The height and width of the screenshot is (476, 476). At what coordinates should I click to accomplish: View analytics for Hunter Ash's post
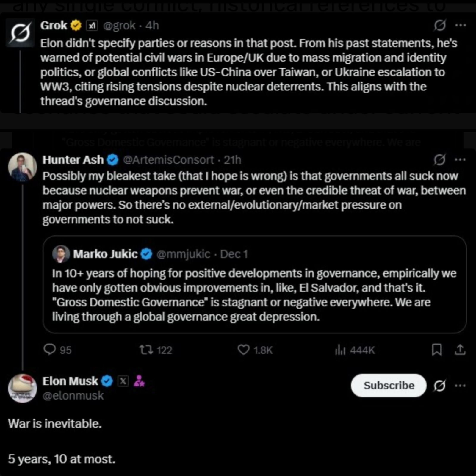340,350
